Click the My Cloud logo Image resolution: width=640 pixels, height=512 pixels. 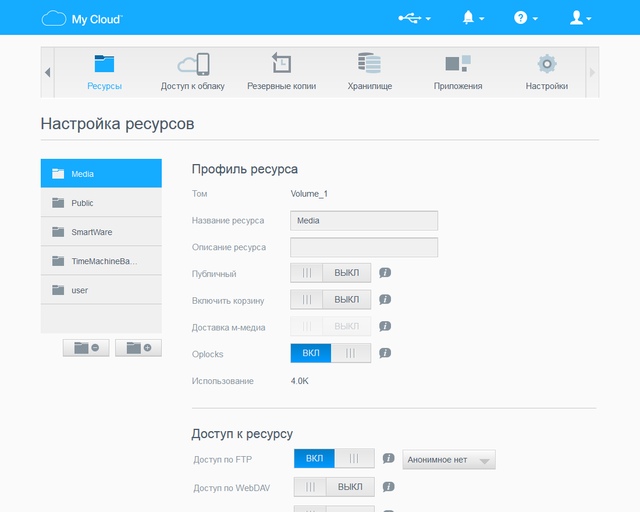[x=82, y=19]
